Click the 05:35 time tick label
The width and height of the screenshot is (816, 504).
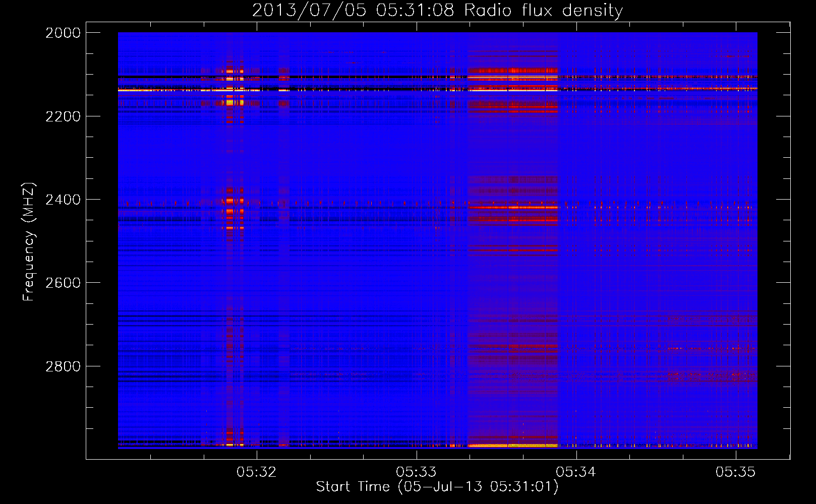[736, 472]
